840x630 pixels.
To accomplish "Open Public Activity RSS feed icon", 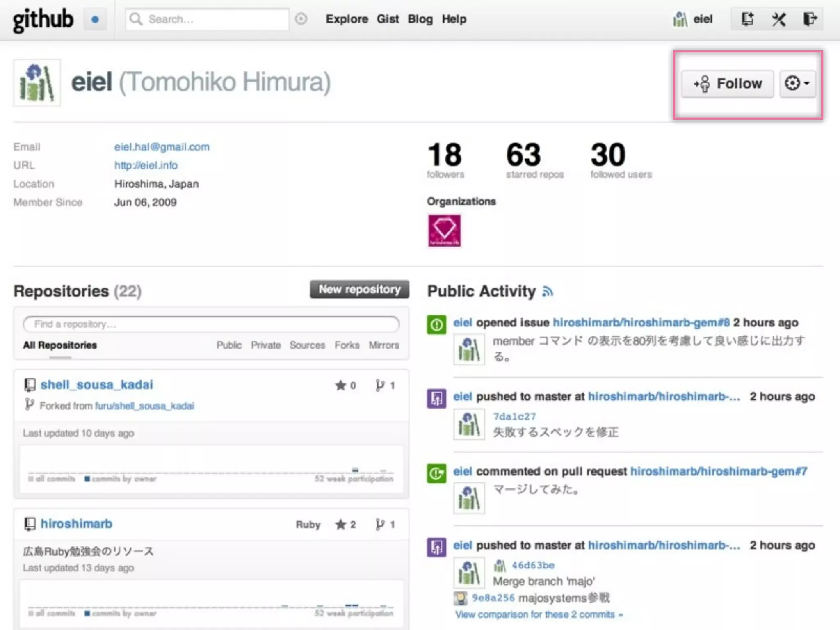I will pyautogui.click(x=548, y=292).
